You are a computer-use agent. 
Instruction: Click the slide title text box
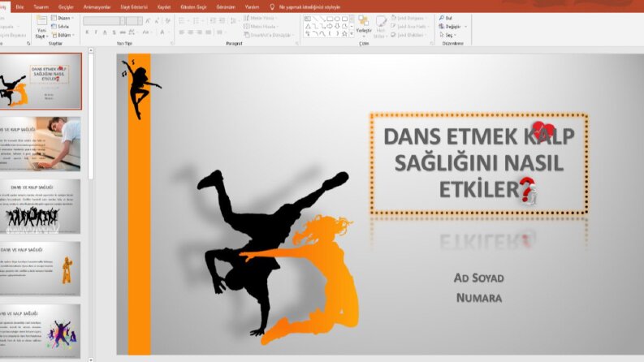coord(479,163)
